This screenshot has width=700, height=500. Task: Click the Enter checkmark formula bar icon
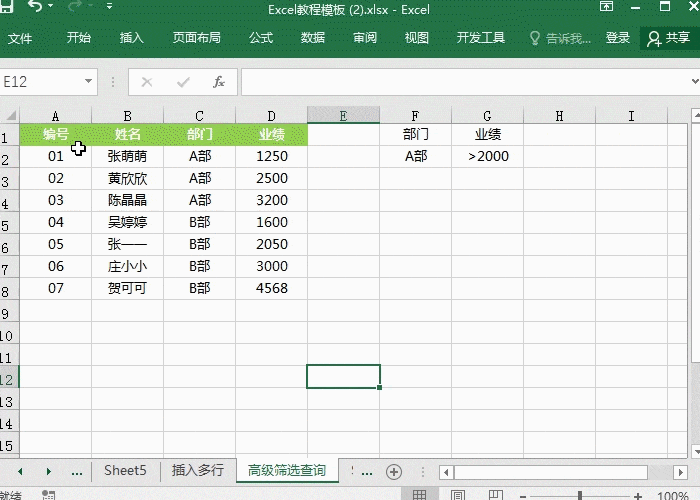coord(183,82)
